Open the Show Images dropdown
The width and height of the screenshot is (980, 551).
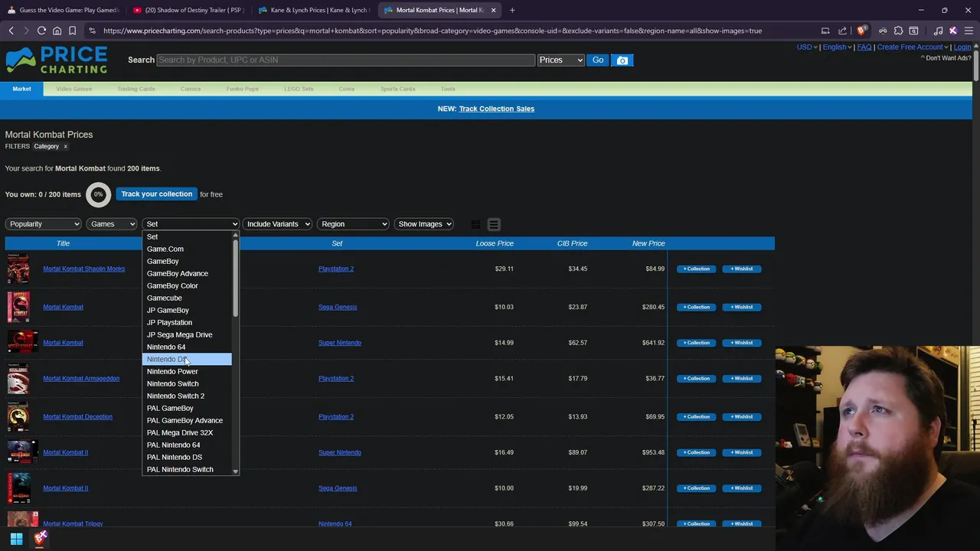click(x=423, y=224)
